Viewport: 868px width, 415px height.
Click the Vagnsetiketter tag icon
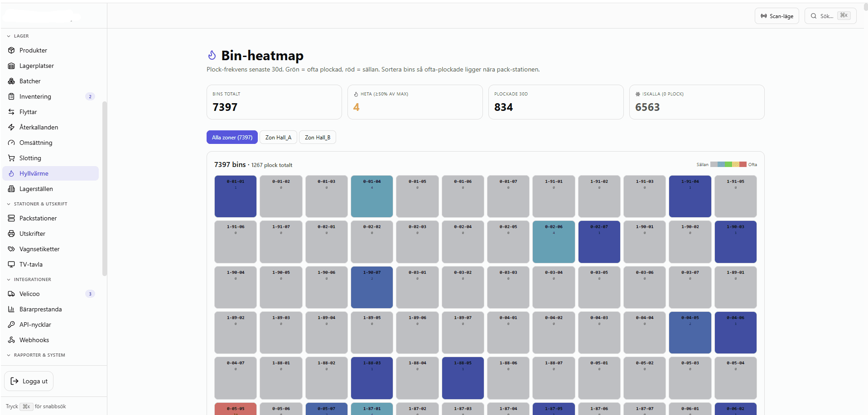(11, 249)
